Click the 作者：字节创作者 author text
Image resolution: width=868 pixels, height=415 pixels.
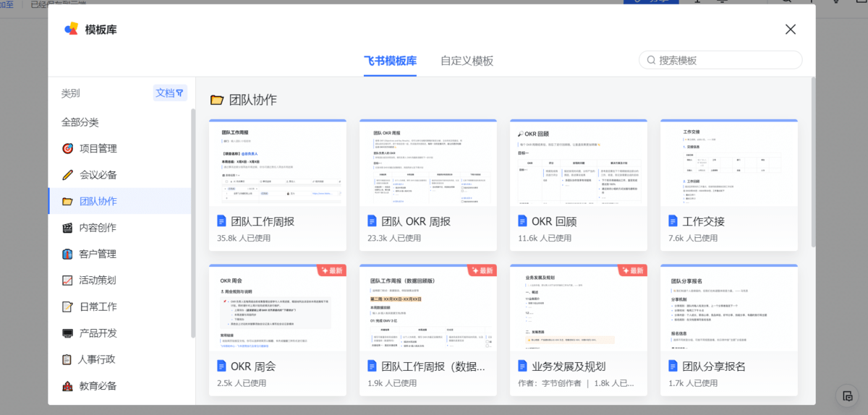[550, 383]
